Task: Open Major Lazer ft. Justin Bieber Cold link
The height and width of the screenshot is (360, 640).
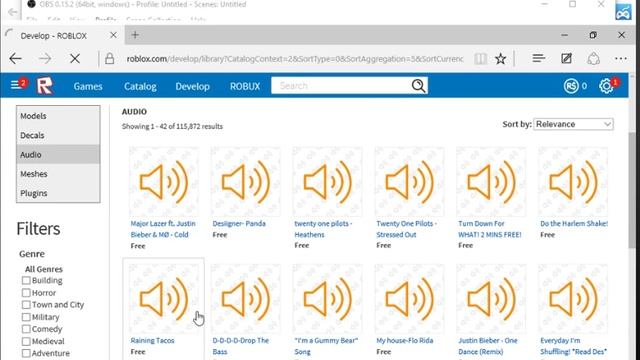Action: point(163,229)
